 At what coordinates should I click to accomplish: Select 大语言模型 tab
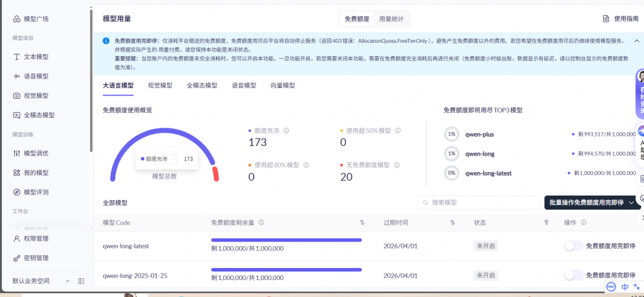tap(118, 86)
